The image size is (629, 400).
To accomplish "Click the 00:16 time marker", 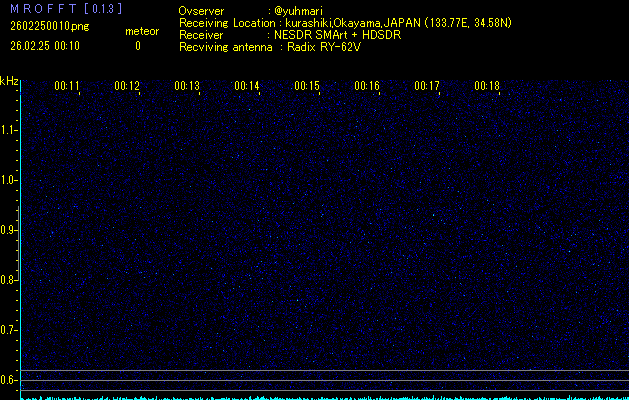I will [x=367, y=86].
